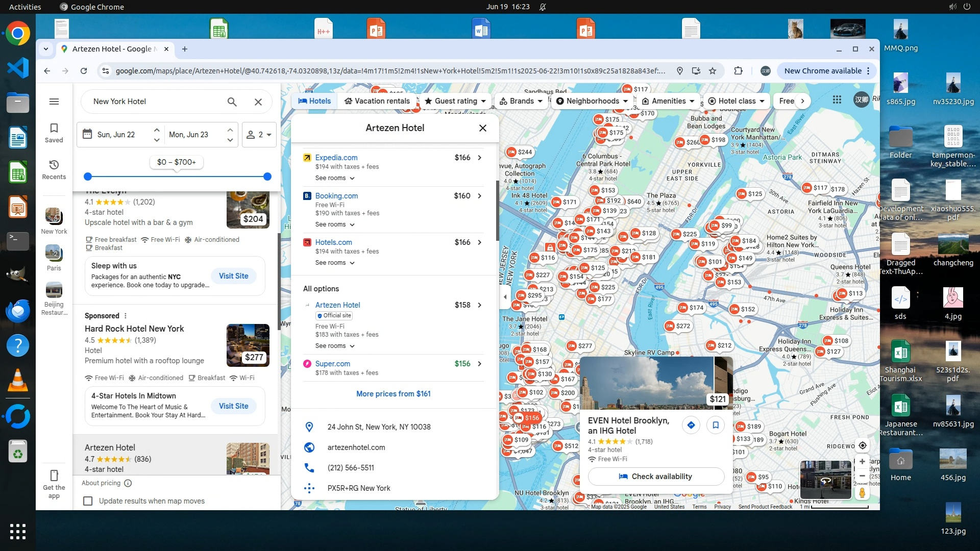Open the Google Maps hamburger menu
Viewport: 980px width, 551px height.
pos(54,102)
